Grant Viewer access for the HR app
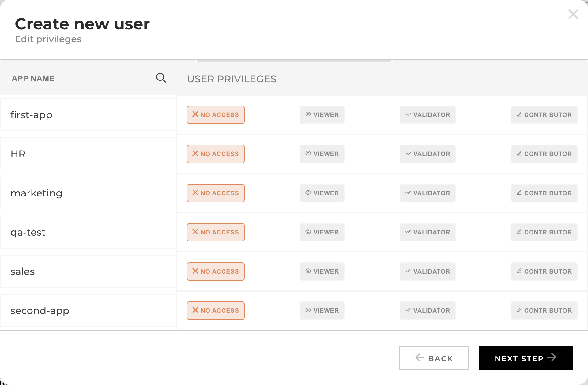588x385 pixels. coord(322,154)
